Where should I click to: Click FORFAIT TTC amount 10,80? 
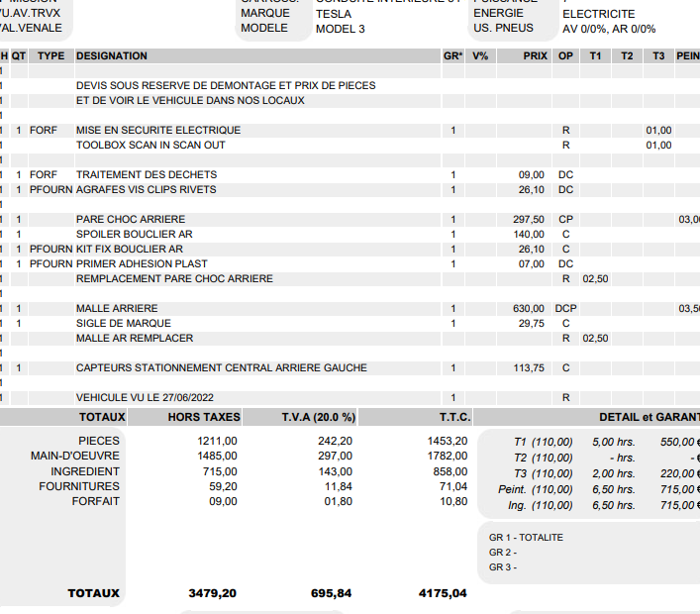(453, 501)
